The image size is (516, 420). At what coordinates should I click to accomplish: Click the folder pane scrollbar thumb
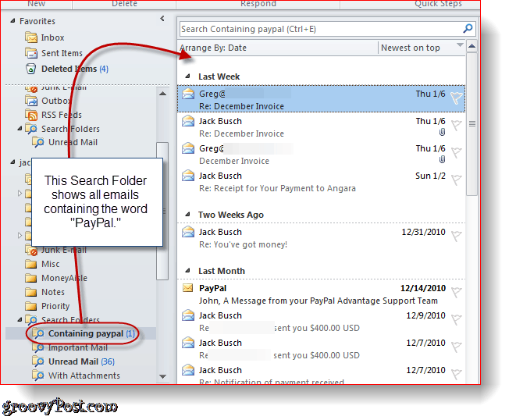click(x=162, y=211)
